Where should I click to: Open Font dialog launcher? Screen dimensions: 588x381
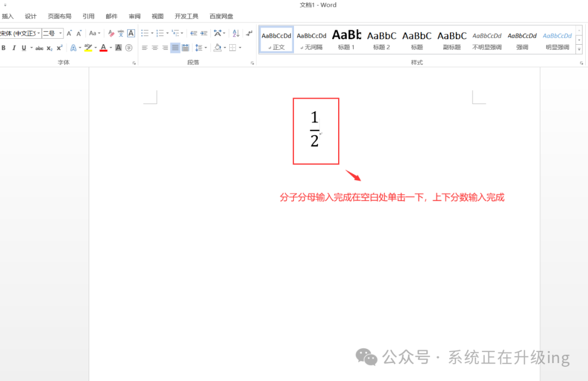134,63
